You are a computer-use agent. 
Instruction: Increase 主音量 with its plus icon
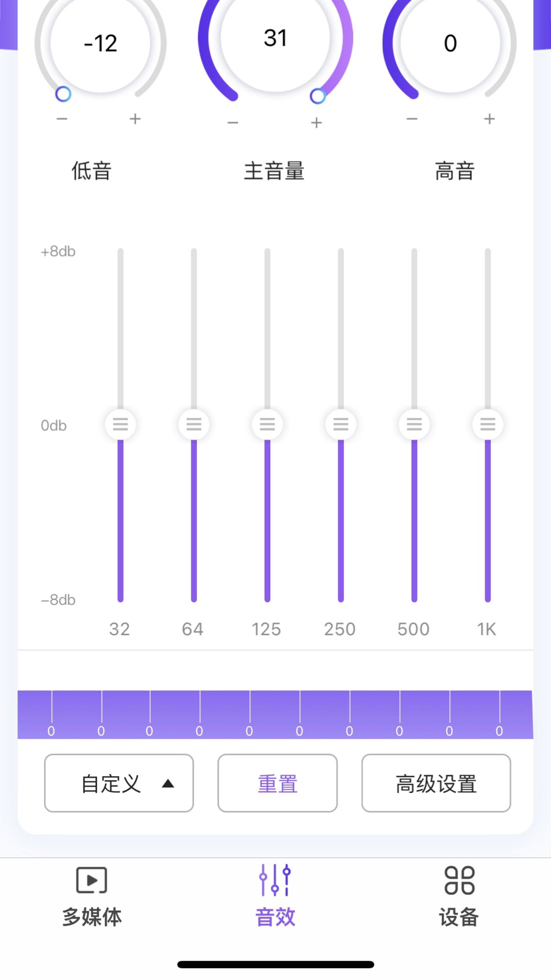[316, 123]
